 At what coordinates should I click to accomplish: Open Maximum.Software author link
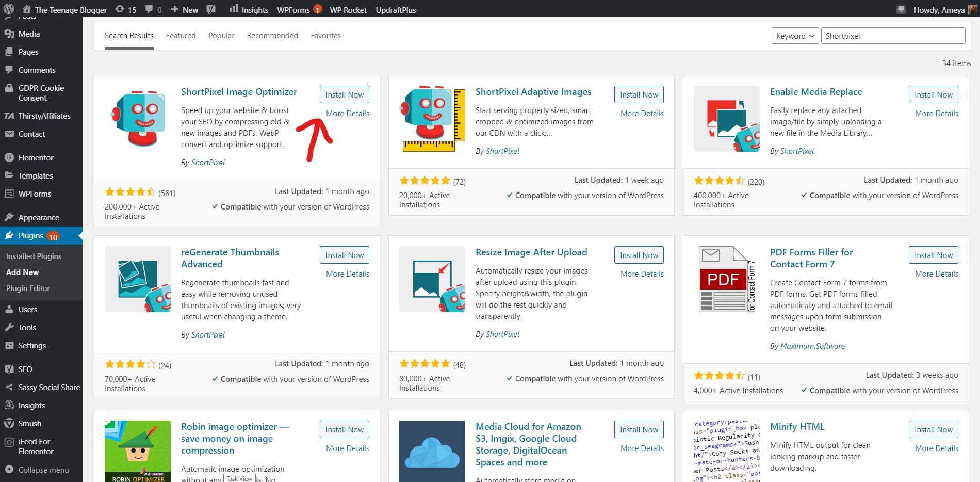tap(812, 346)
